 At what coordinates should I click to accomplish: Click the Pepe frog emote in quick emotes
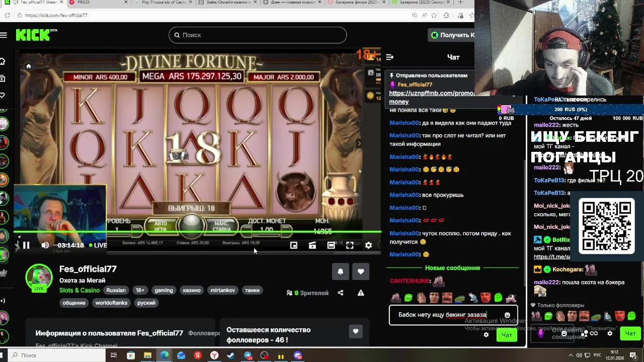(x=460, y=298)
